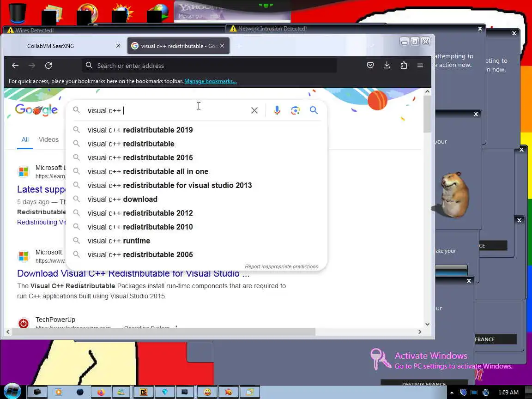Open the yellow smiley taskbar icon
The height and width of the screenshot is (399, 532).
tap(207, 392)
